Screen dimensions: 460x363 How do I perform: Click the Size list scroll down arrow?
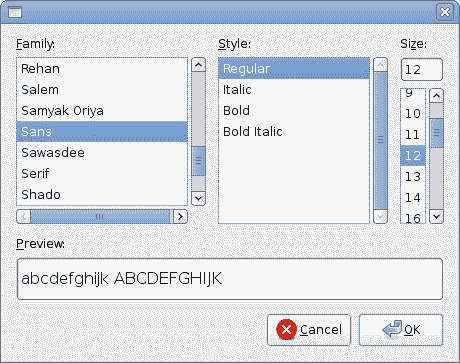click(x=436, y=216)
